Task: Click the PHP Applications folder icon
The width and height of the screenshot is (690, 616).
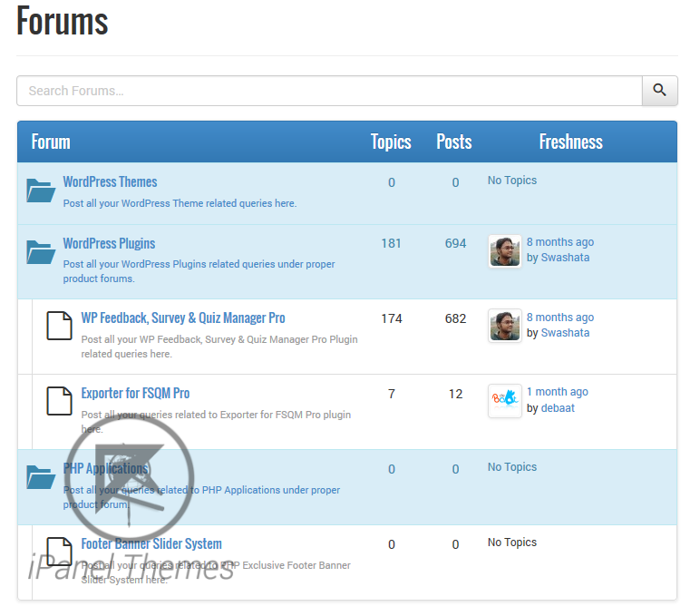Action: [x=41, y=477]
